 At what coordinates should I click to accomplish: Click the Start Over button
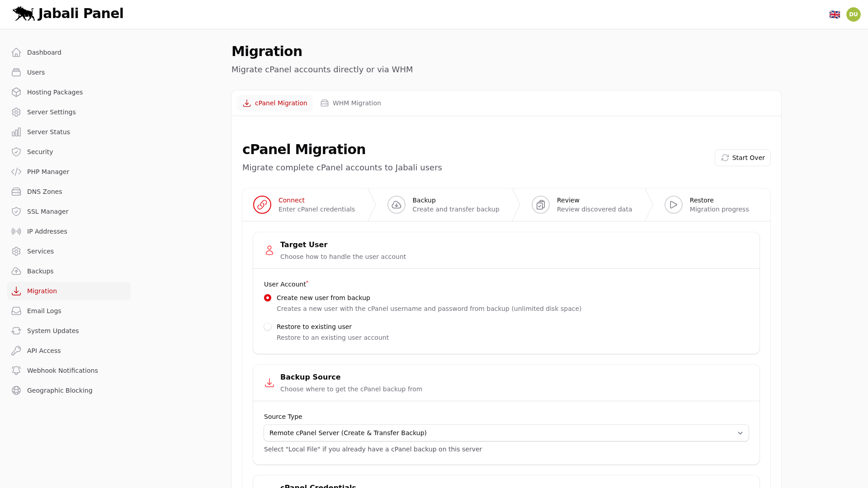[x=743, y=157]
